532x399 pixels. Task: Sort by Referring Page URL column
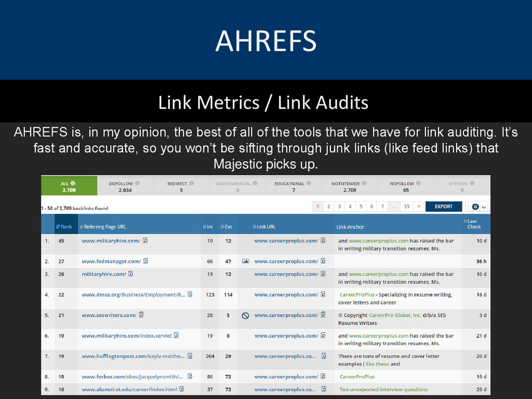pyautogui.click(x=103, y=227)
